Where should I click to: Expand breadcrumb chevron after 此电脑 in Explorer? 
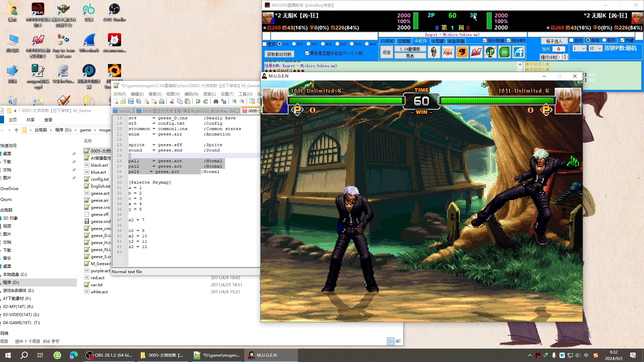click(51, 130)
